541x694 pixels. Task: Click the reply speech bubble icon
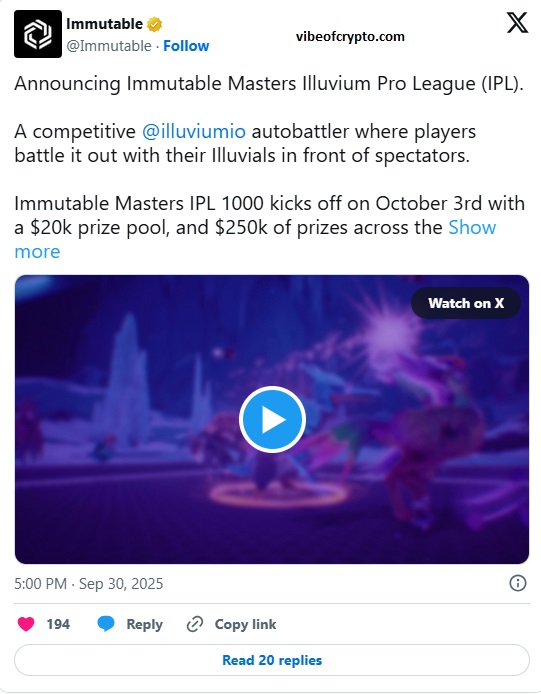pyautogui.click(x=106, y=624)
